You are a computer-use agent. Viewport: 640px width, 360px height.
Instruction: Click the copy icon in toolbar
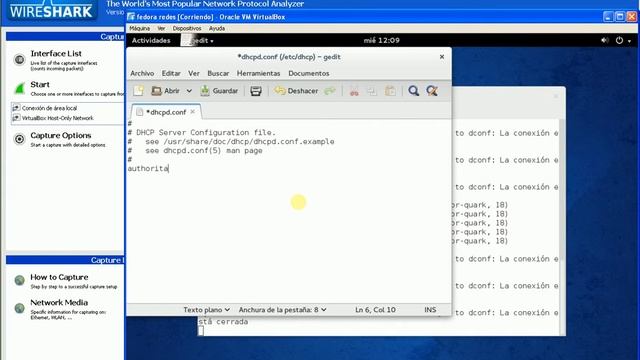pos(372,91)
